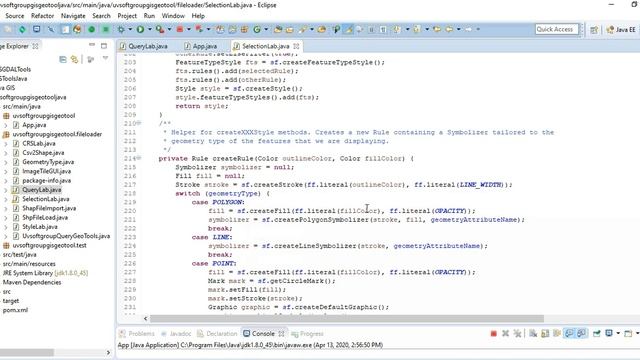This screenshot has width=640, height=360.
Task: Expand App.java tree node
Action: [5, 125]
